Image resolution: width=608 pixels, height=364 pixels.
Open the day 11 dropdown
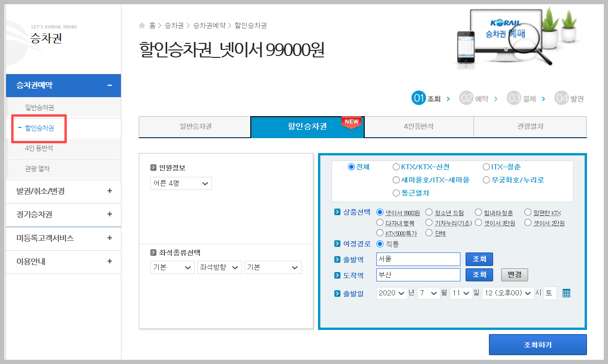tap(461, 293)
